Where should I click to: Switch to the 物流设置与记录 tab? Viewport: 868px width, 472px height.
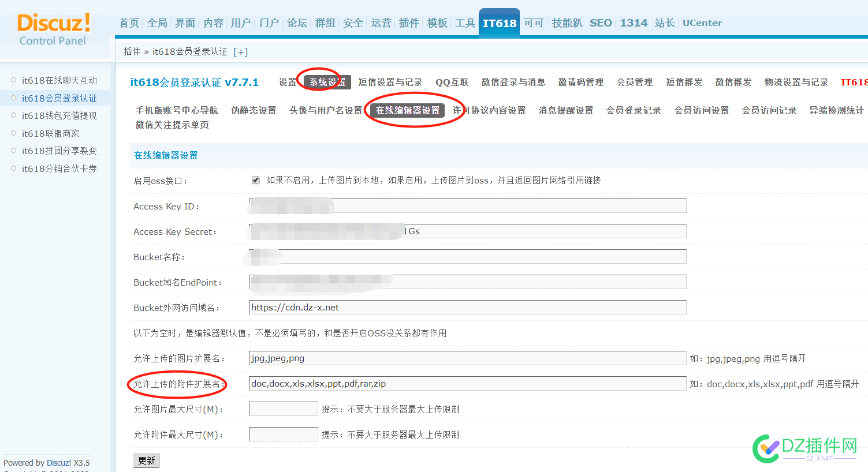pos(796,83)
